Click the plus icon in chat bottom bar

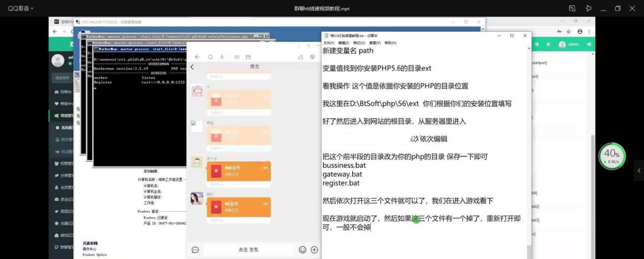[314, 249]
